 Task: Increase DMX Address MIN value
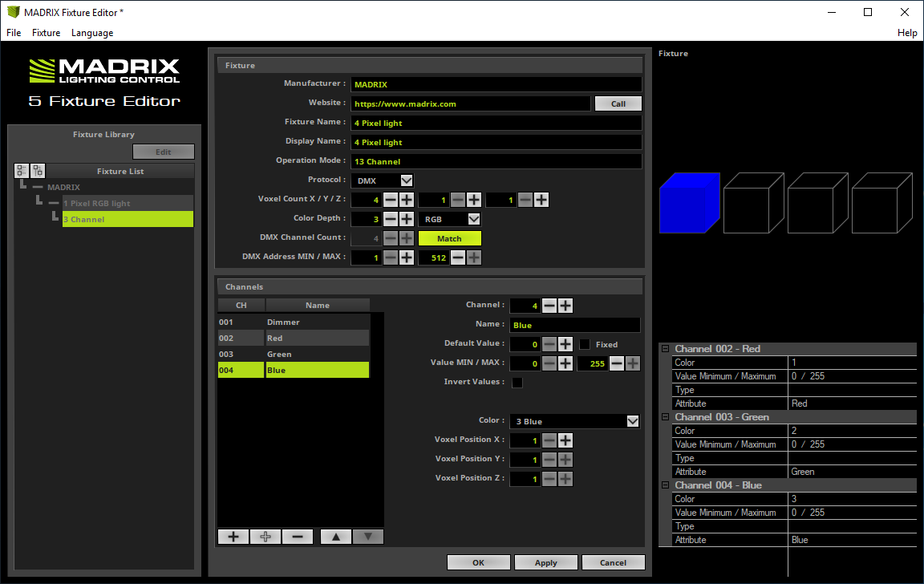[407, 258]
